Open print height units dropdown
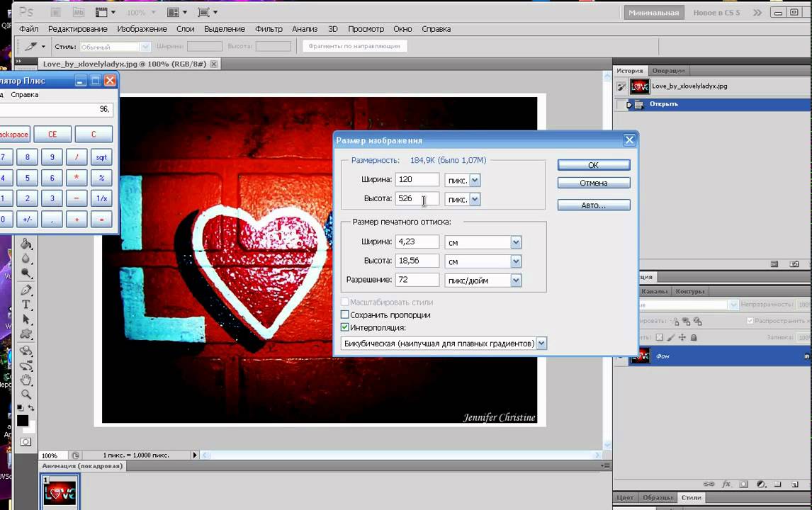This screenshot has height=510, width=812. click(x=516, y=261)
